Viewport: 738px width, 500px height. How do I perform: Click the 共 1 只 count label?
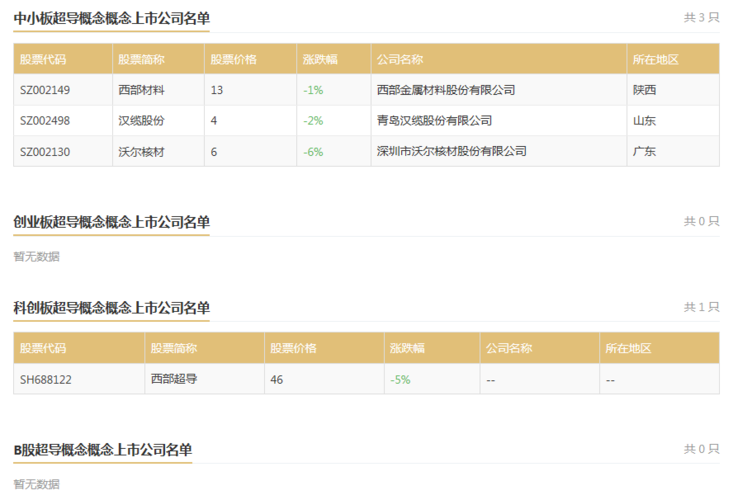tap(701, 307)
